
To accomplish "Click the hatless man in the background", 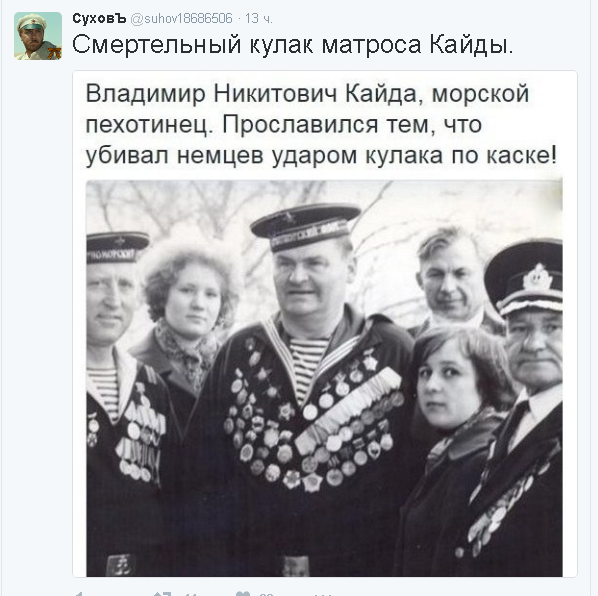I will coord(450,276).
